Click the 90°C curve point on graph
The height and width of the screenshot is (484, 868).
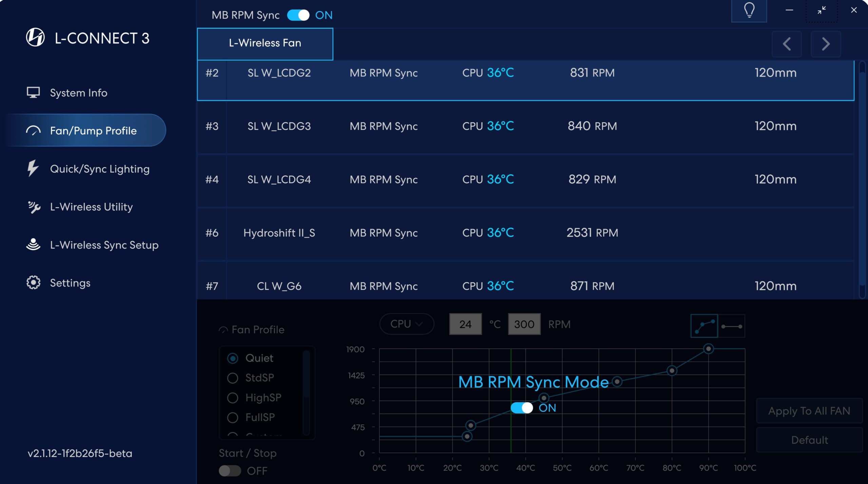[x=708, y=348]
